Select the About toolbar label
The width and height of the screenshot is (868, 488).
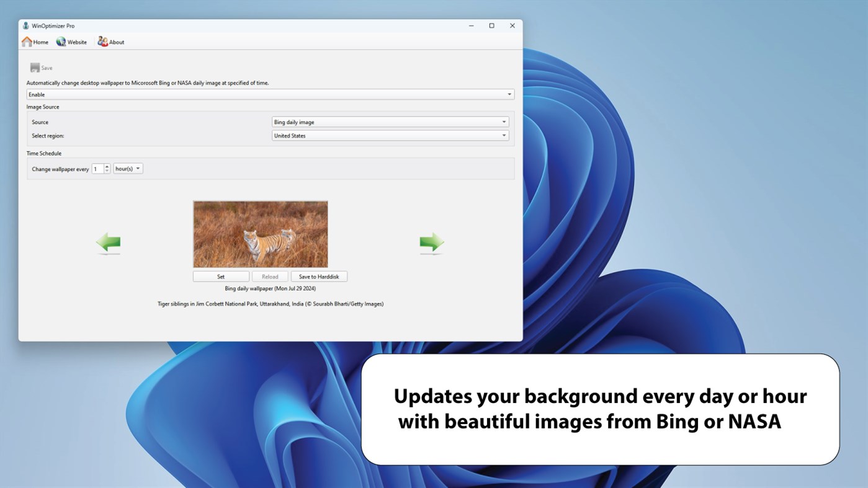117,42
